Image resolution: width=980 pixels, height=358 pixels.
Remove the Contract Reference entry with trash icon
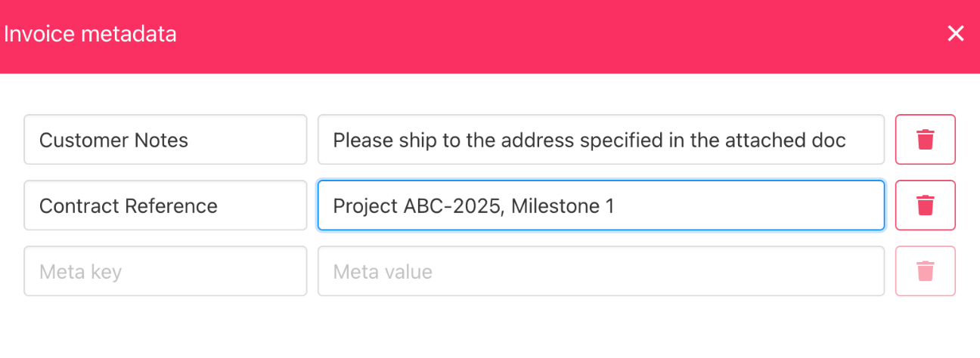pyautogui.click(x=926, y=205)
